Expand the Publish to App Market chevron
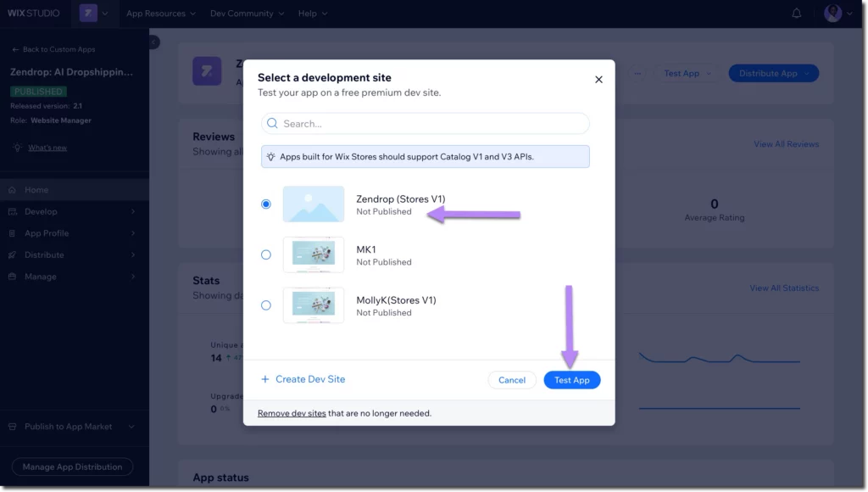868x492 pixels. (x=131, y=426)
